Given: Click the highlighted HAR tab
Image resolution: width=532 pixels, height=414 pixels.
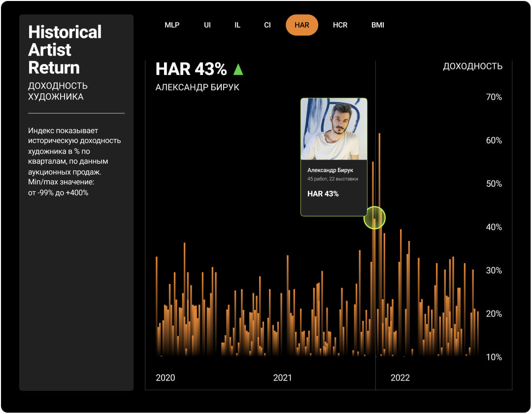Looking at the screenshot, I should 302,25.
